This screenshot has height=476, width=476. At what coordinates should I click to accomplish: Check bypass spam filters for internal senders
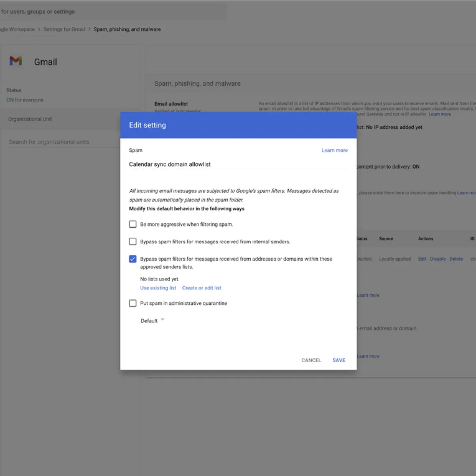tap(133, 242)
